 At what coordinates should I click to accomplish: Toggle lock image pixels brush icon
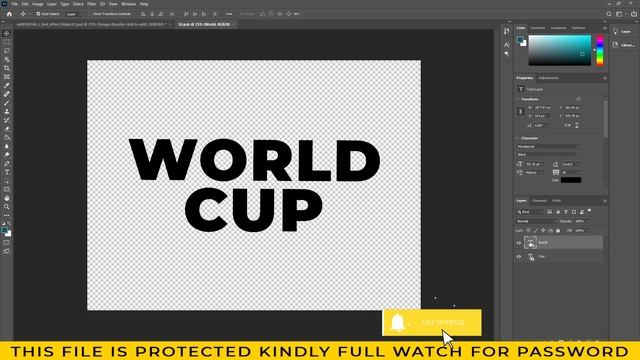(x=536, y=231)
